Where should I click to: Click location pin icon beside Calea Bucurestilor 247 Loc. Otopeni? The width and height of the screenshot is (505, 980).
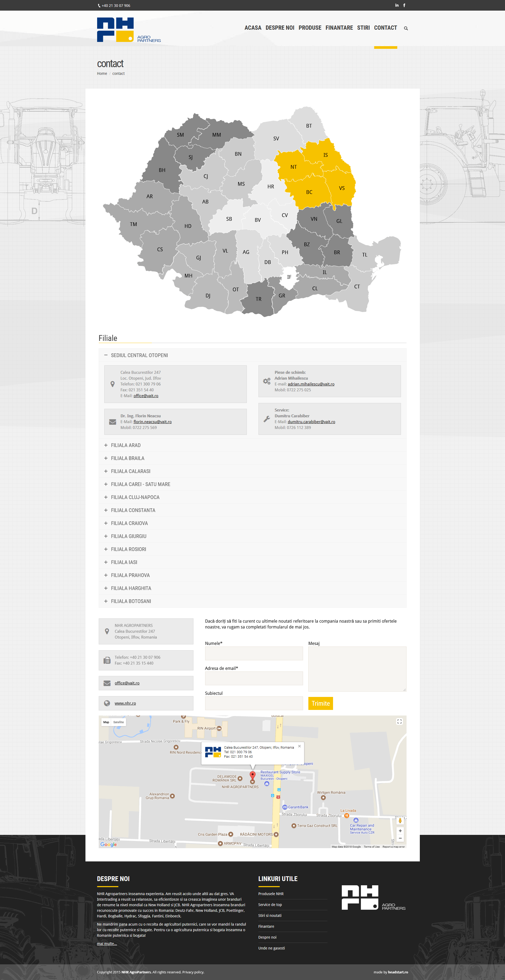click(112, 384)
